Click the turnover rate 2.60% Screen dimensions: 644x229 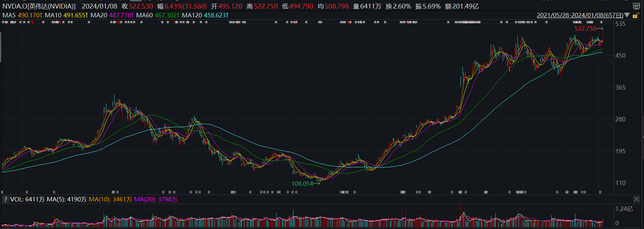(x=402, y=6)
